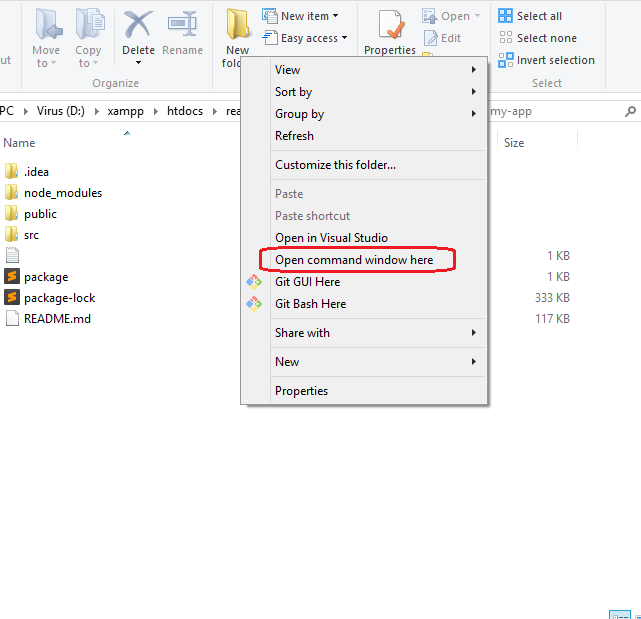Expand the Share with submenu arrow
This screenshot has width=641, height=619.
click(473, 333)
